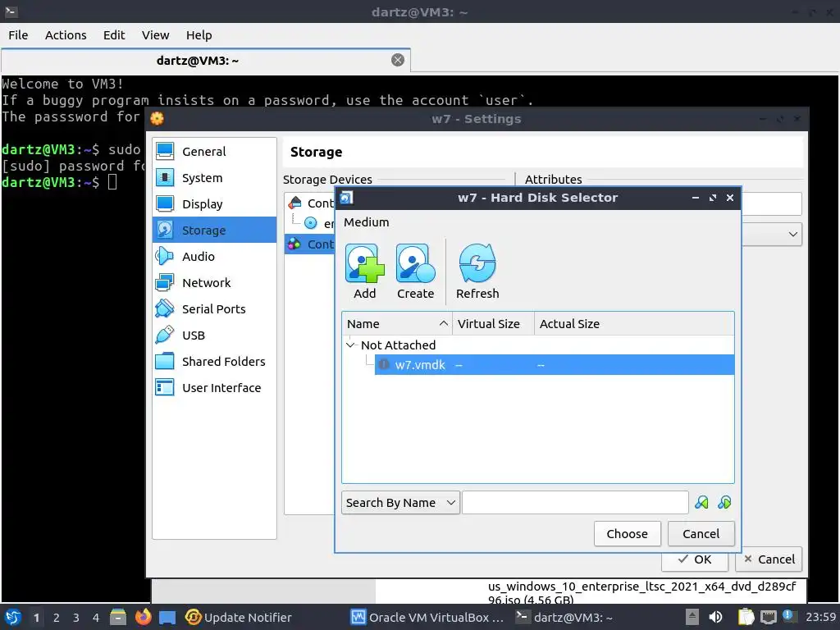Click the Add disk image icon
This screenshot has width=840, height=630.
364,271
